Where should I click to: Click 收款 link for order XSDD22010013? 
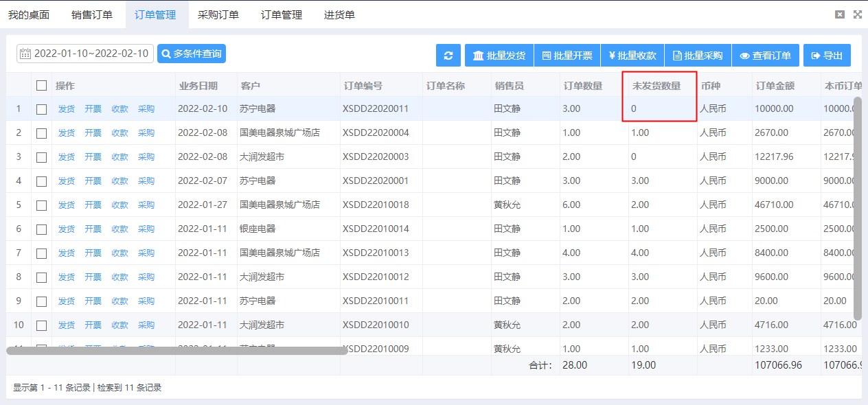[120, 253]
